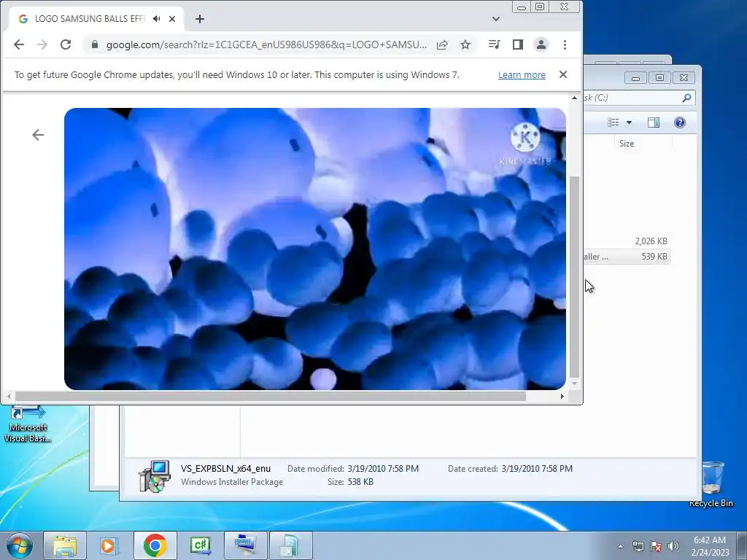Open the Windows Start menu

pos(19,545)
